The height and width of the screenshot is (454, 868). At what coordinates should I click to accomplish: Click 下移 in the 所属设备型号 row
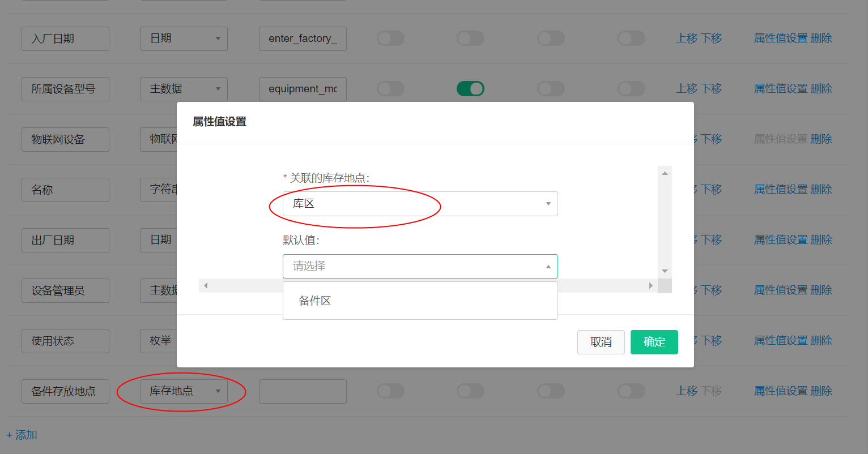coord(711,89)
